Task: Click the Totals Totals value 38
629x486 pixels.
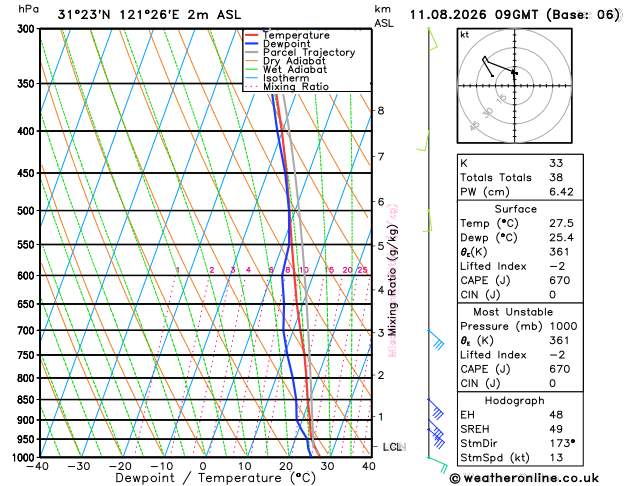Action: [x=556, y=178]
